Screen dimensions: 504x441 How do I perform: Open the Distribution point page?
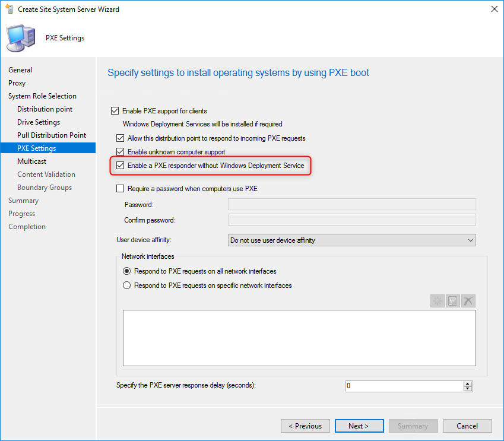[45, 109]
